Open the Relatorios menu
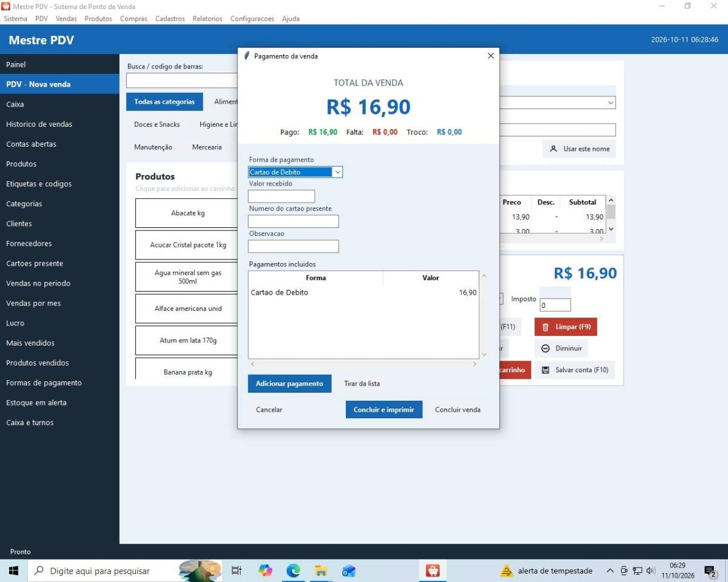The width and height of the screenshot is (728, 582). click(x=207, y=19)
